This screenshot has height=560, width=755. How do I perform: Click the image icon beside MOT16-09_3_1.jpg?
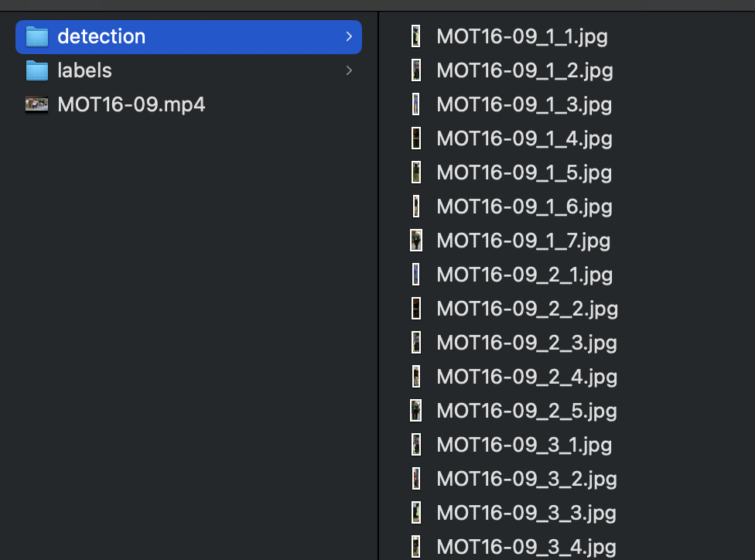[x=416, y=445]
